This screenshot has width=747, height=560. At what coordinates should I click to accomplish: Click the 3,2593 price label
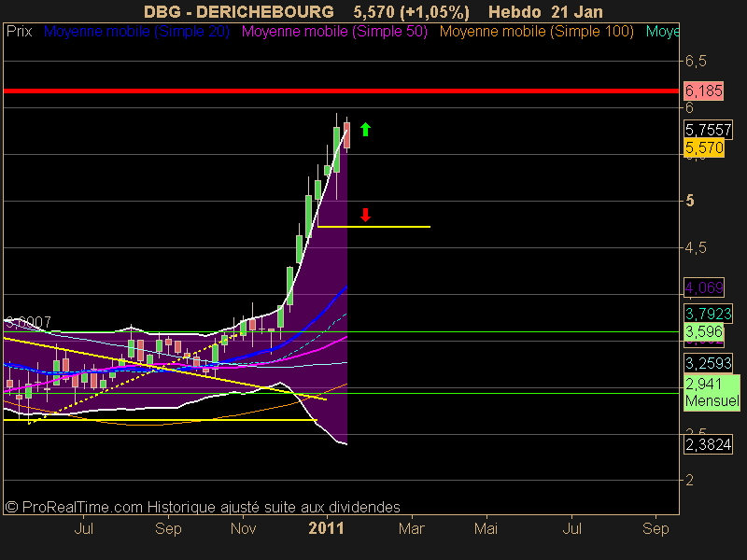[x=708, y=363]
